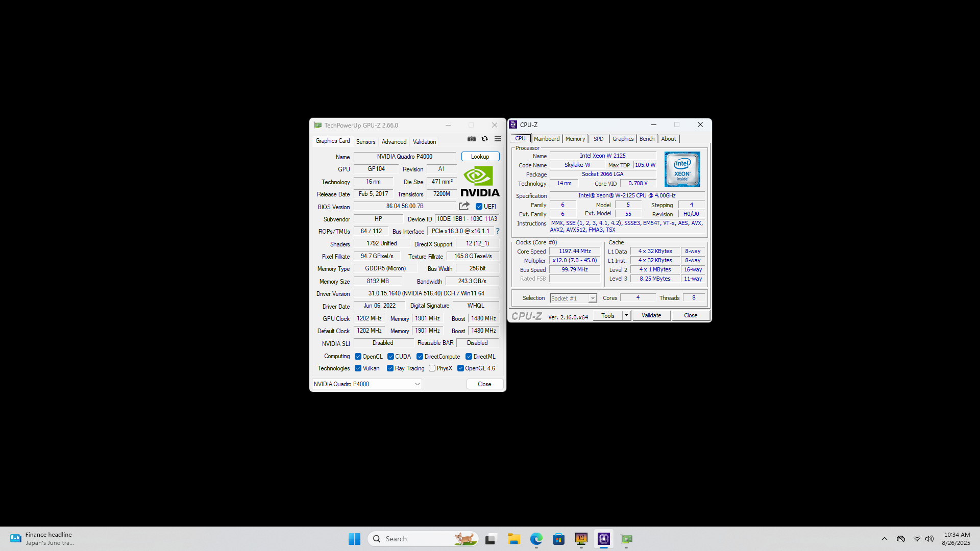The image size is (980, 551).
Task: Click the Bus Interface question mark icon
Action: point(498,231)
